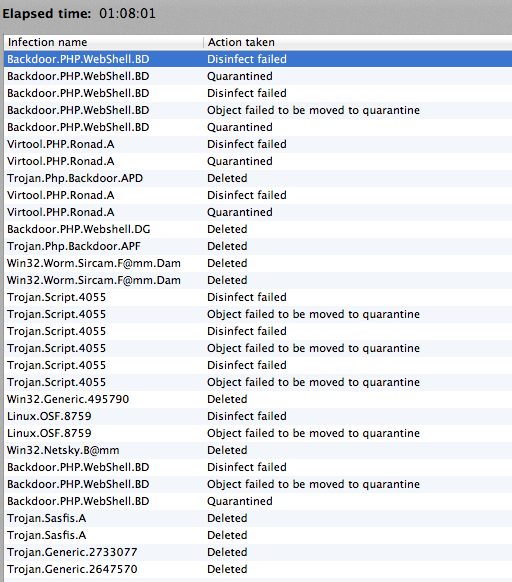Select the Trojan.Php.Backdoor.APD row
This screenshot has width=512, height=582.
(x=258, y=178)
